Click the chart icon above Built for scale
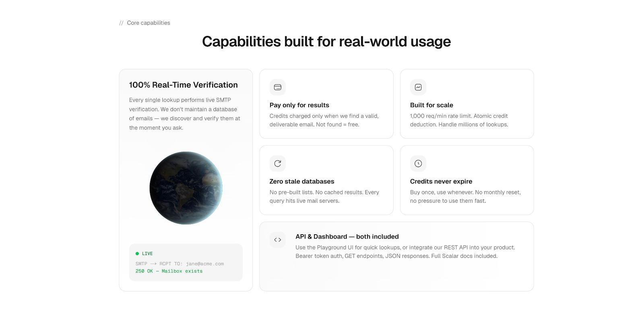The image size is (644, 310). pos(418,87)
